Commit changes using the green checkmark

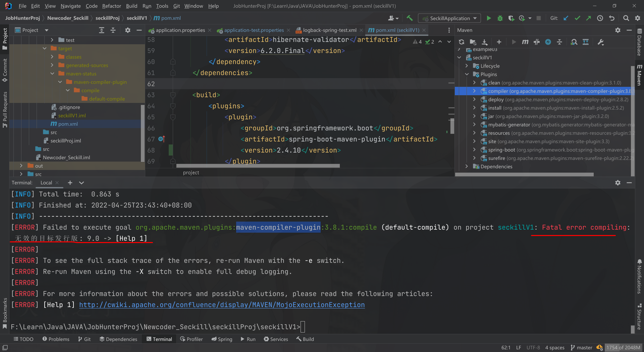click(x=577, y=18)
